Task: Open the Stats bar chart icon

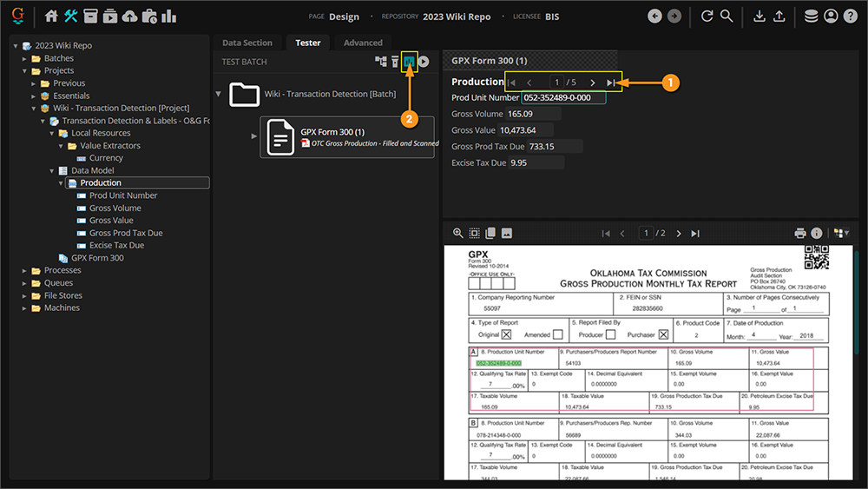Action: point(168,17)
